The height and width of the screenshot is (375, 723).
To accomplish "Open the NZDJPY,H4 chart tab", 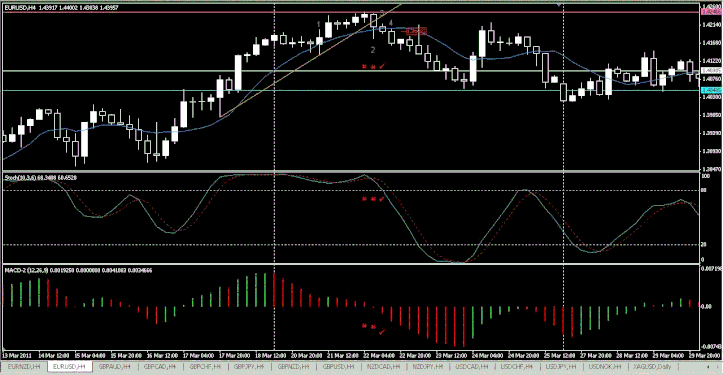I will [427, 367].
